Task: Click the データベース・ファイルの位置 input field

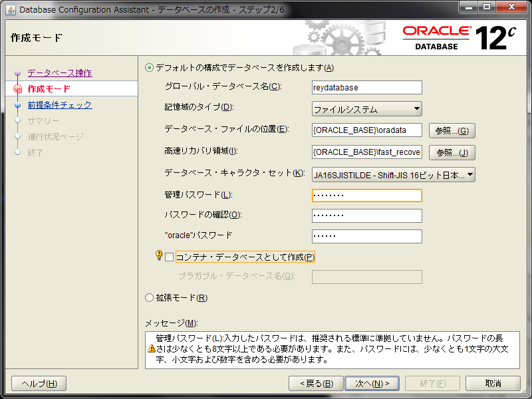Action: (x=367, y=130)
